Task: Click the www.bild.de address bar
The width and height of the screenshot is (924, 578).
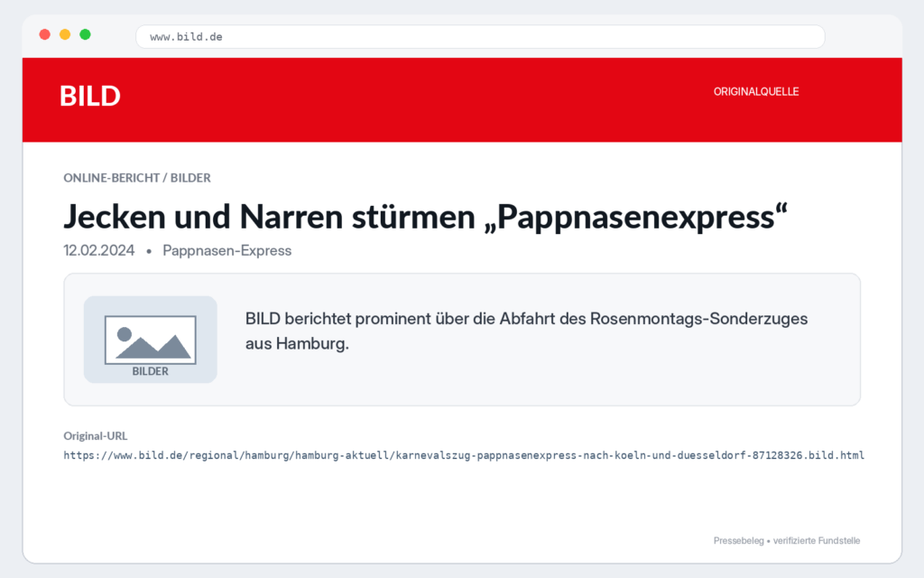Action: [x=480, y=36]
